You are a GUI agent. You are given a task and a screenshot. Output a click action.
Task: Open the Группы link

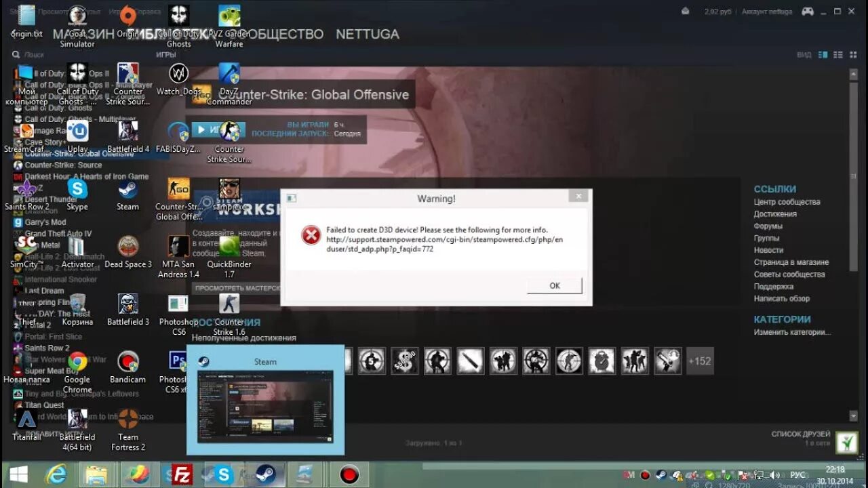(766, 239)
